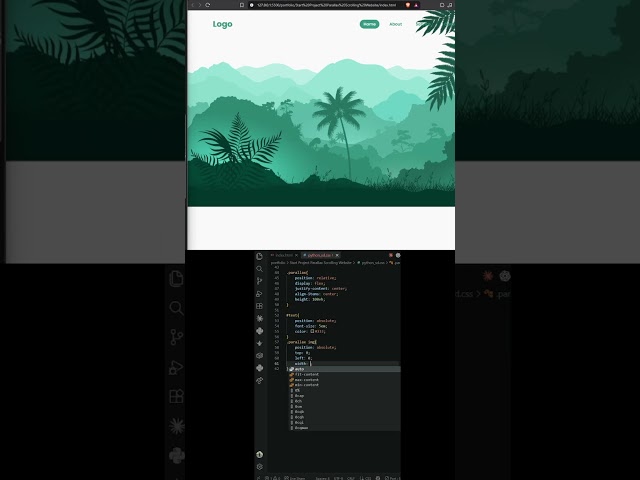
Task: Open the Search icon in VS Code activity bar
Action: coord(259,269)
